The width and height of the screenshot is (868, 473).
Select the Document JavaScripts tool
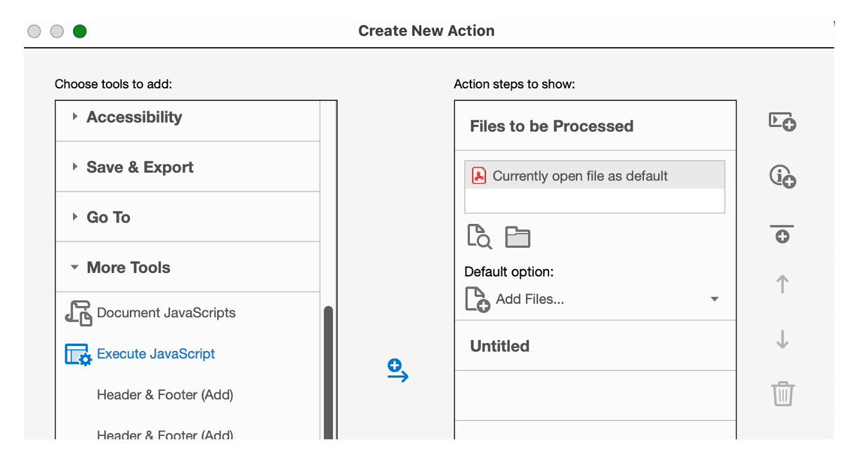166,313
